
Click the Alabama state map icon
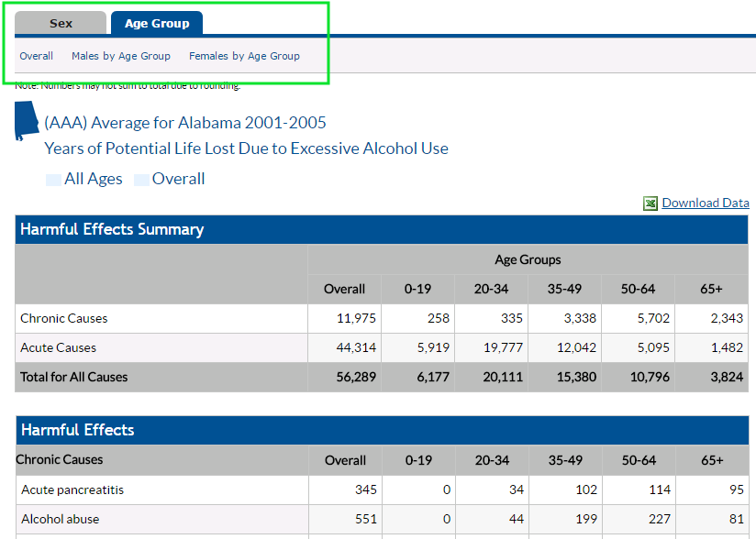pos(26,120)
